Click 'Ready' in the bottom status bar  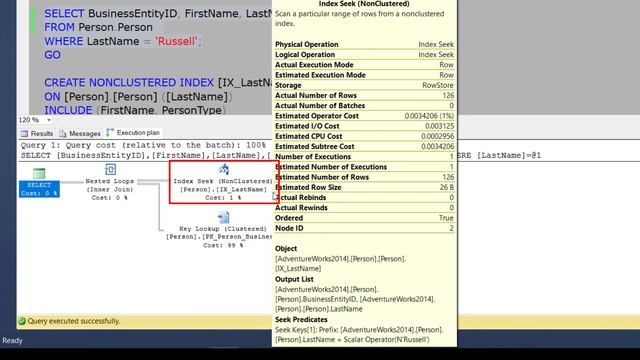click(x=12, y=340)
